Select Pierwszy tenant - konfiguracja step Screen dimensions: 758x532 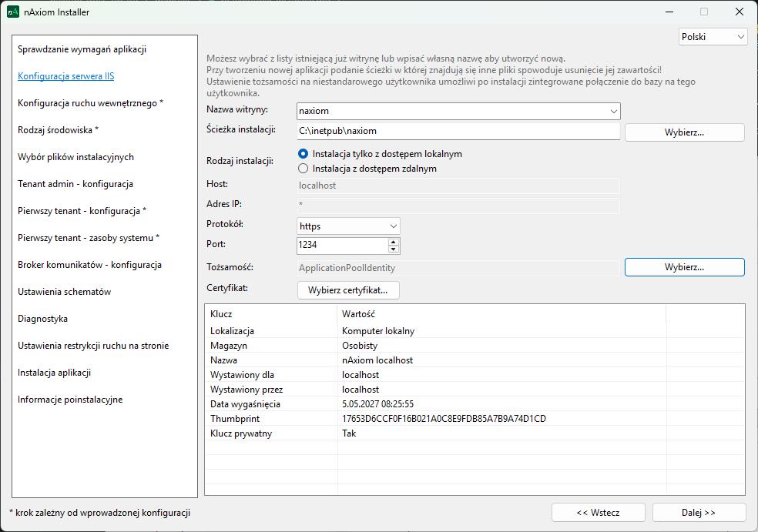82,211
